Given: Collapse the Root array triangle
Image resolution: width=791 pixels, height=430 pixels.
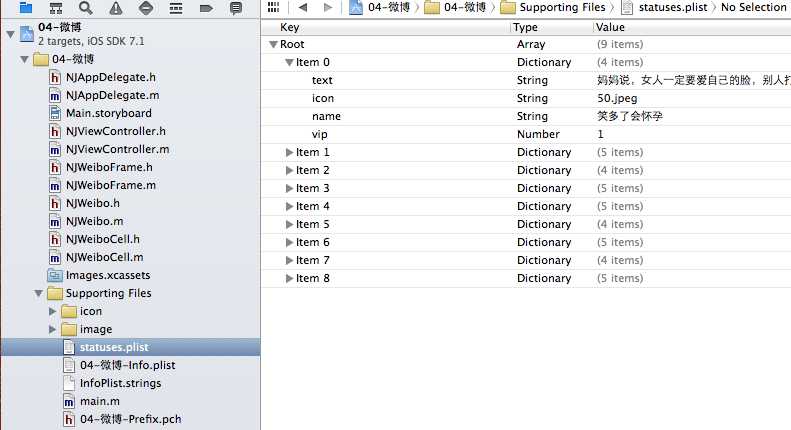Looking at the screenshot, I should tap(273, 44).
